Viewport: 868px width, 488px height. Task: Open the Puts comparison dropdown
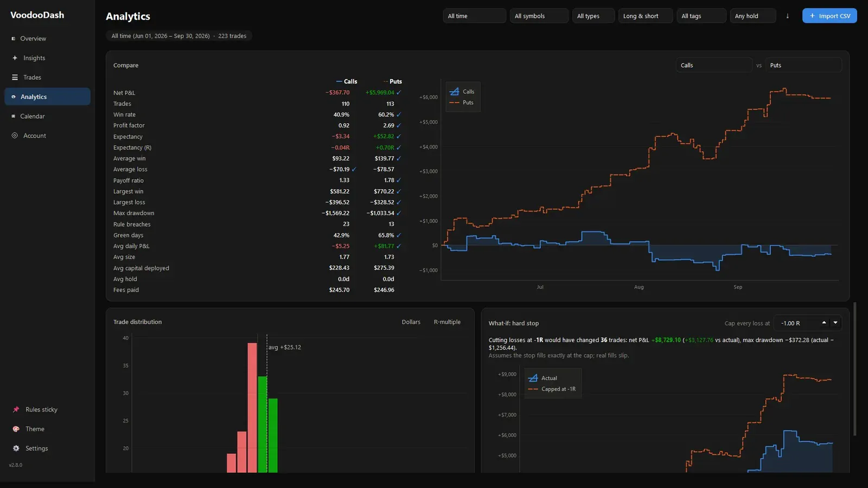pos(803,65)
